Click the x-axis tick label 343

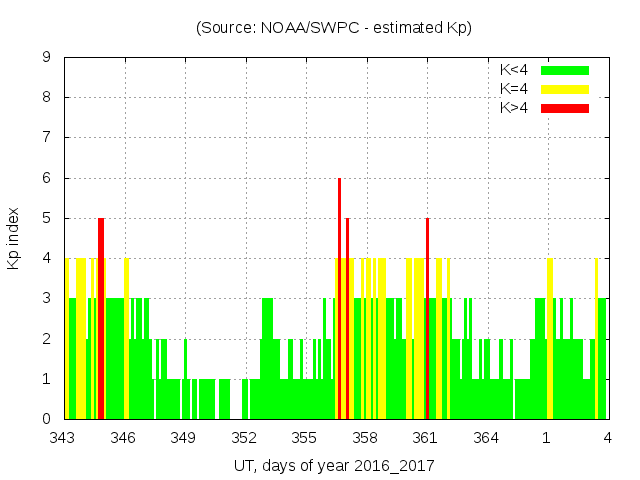pyautogui.click(x=64, y=438)
